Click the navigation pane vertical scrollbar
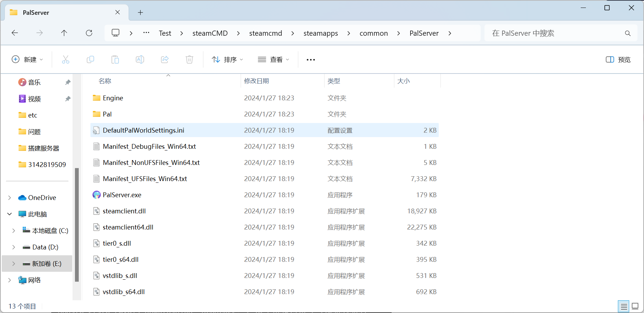This screenshot has width=644, height=313. 77,225
